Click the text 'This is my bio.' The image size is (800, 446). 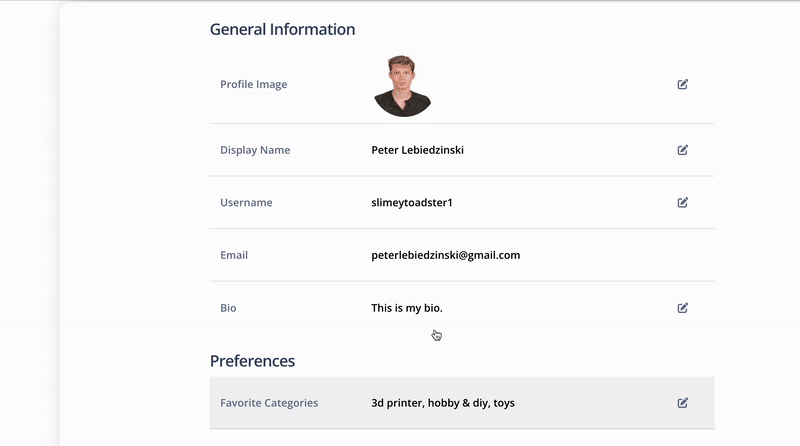pyautogui.click(x=407, y=308)
